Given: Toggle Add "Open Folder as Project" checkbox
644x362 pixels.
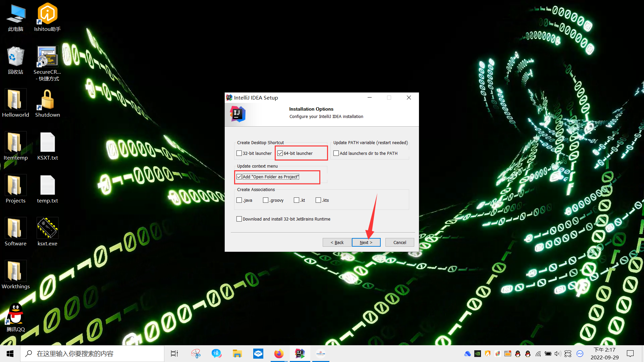Looking at the screenshot, I should tap(239, 177).
